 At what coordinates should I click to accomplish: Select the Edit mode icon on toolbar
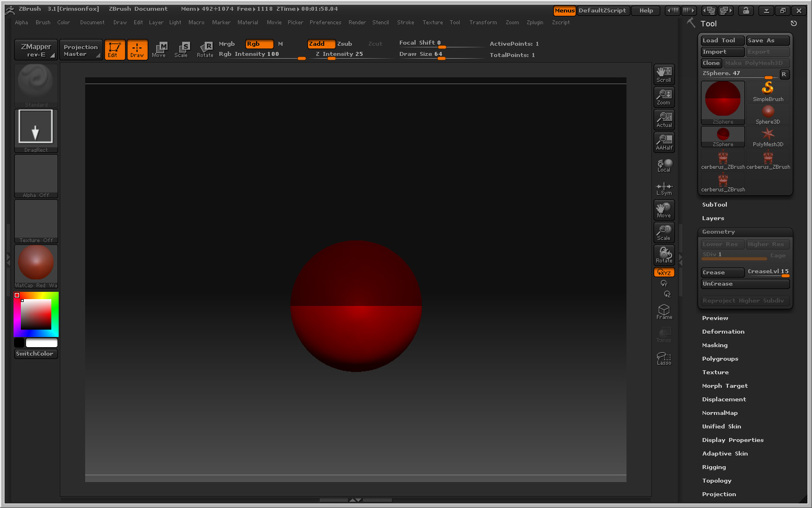coord(114,50)
